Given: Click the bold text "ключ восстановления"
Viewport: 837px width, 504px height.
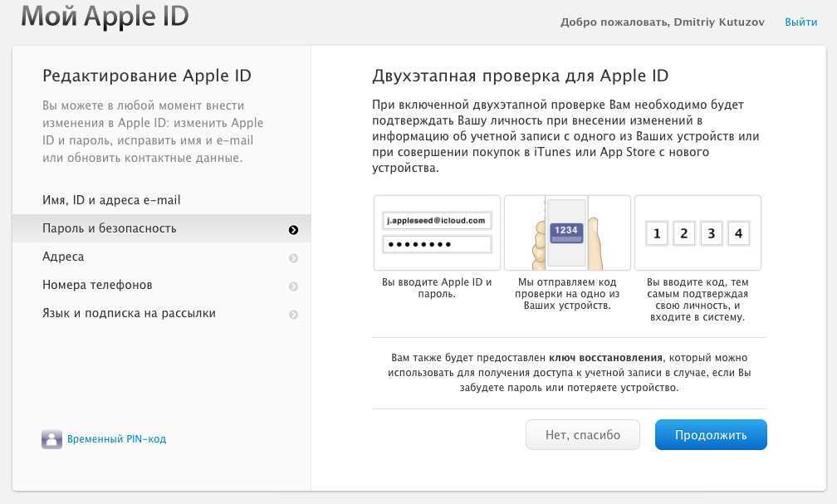Looking at the screenshot, I should (605, 358).
